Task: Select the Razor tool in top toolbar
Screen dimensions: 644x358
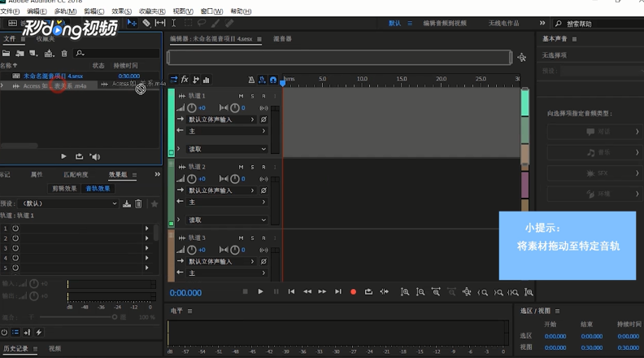Action: pyautogui.click(x=146, y=23)
